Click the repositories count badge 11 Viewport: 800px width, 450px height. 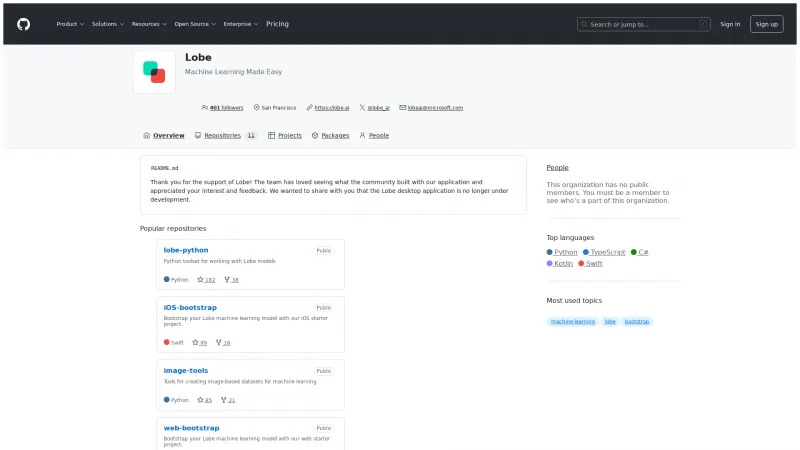pyautogui.click(x=251, y=135)
